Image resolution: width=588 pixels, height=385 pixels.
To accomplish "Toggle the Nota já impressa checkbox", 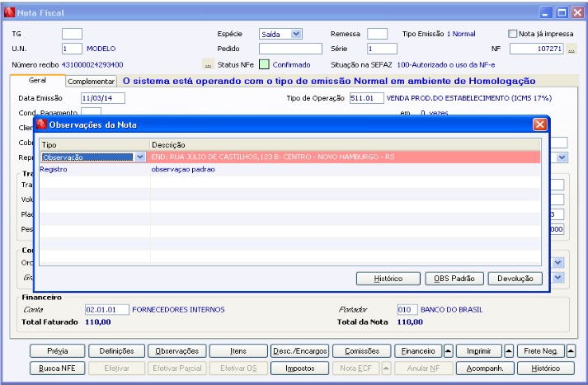I will click(512, 34).
